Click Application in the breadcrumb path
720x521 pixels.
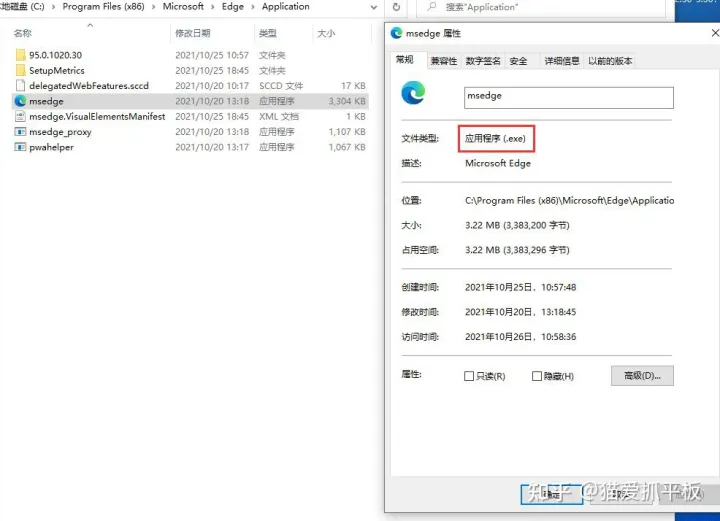[286, 7]
